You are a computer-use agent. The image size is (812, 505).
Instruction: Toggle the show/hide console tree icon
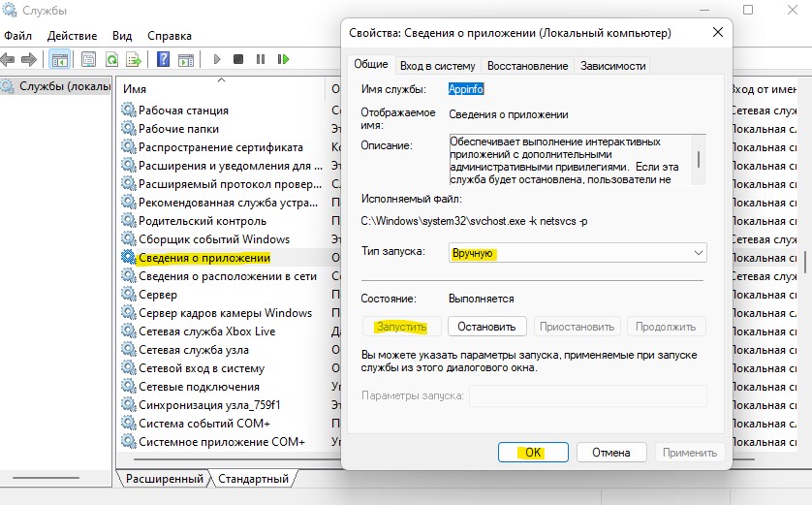pyautogui.click(x=59, y=59)
